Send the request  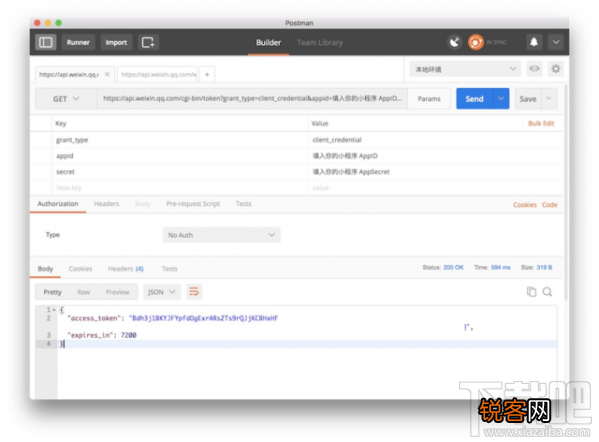pos(474,99)
